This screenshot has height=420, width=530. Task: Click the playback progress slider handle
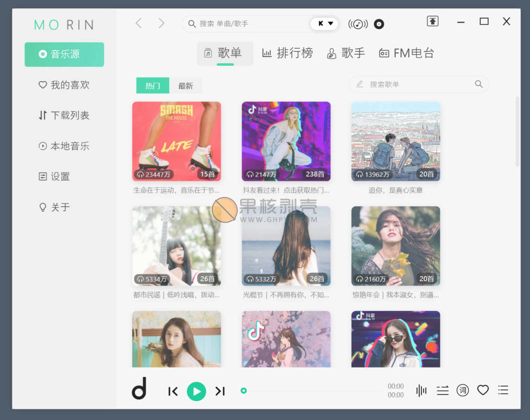pos(244,391)
